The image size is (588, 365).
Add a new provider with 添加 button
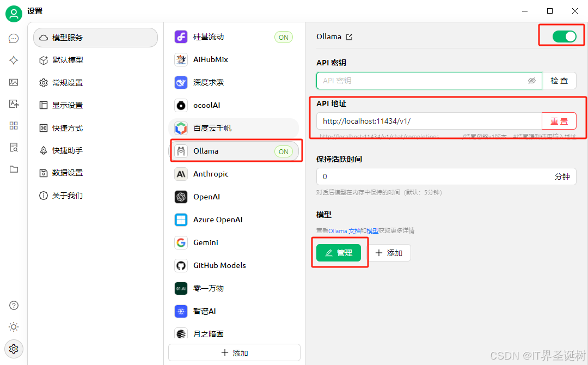pos(234,352)
